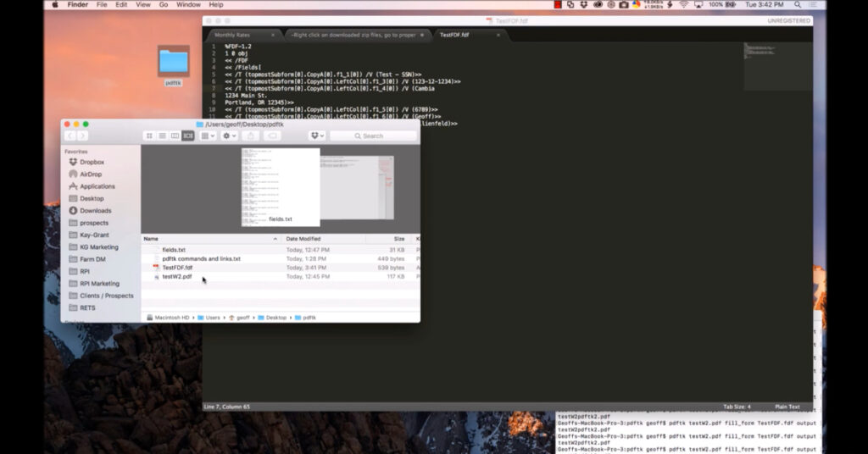868x454 pixels.
Task: Click the Spotlight search icon in menu bar
Action: [798, 4]
